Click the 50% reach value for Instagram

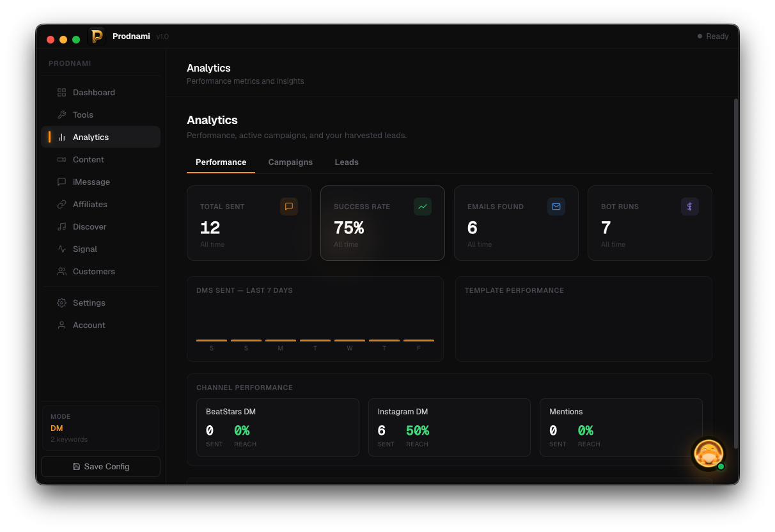coord(418,431)
